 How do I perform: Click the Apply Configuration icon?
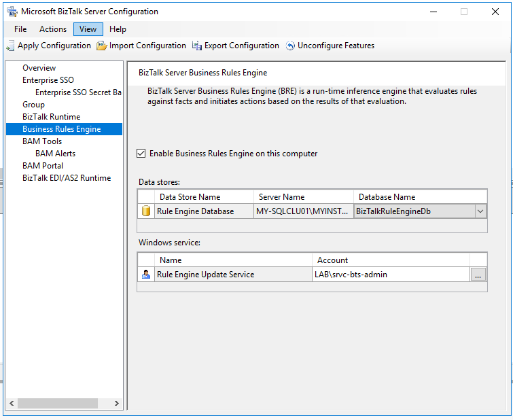(x=10, y=46)
